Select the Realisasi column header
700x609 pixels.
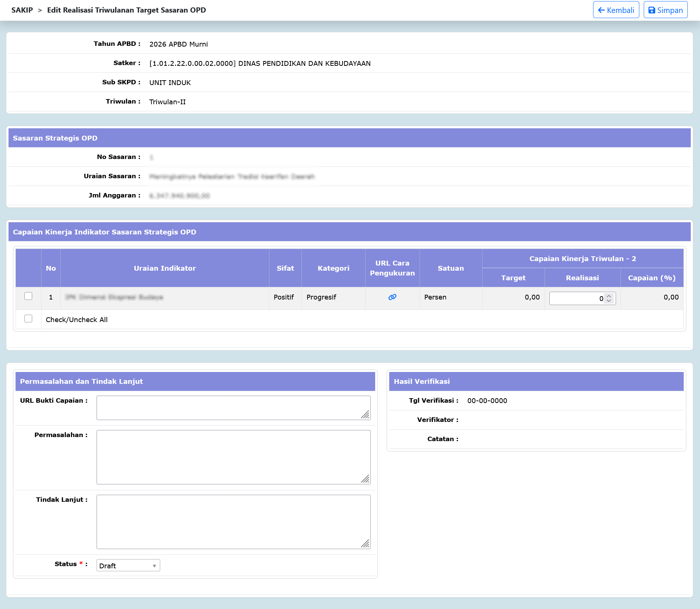[582, 278]
